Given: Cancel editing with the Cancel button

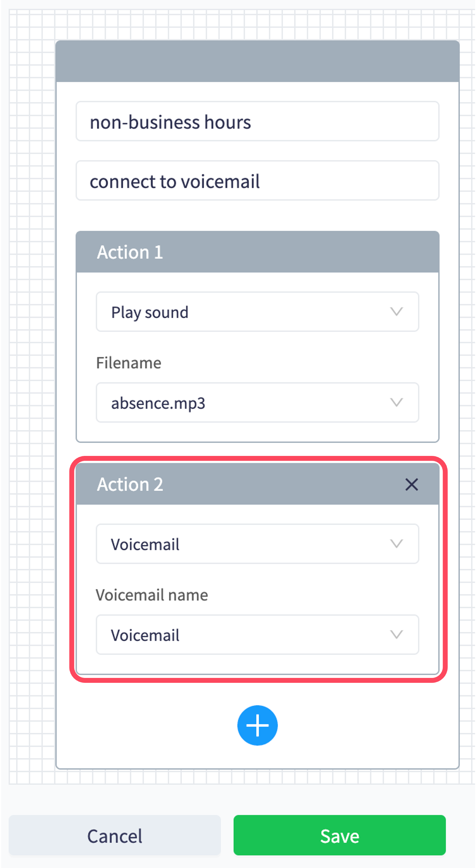Looking at the screenshot, I should [x=115, y=835].
